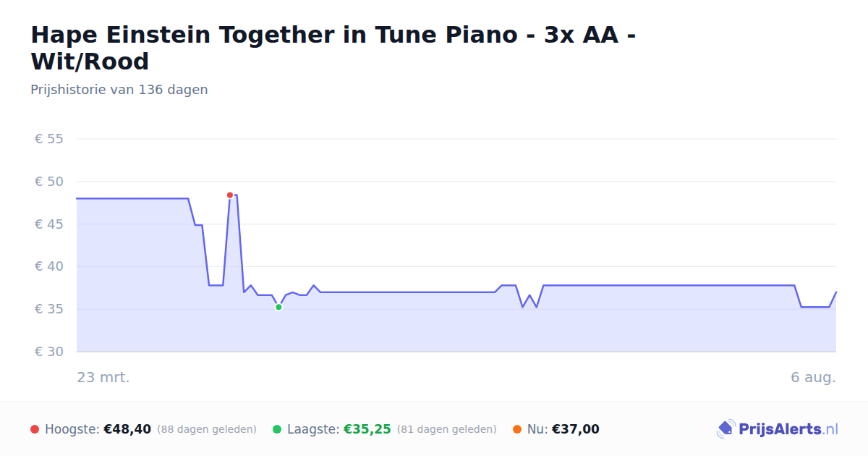
Task: Click the 23 mrt. start date label
Action: coord(103,377)
